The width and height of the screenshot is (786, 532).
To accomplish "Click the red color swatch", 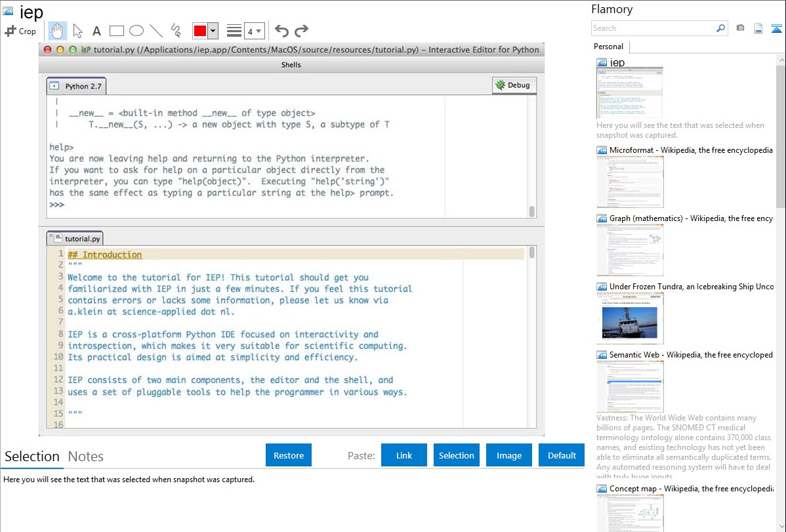I will (x=200, y=31).
